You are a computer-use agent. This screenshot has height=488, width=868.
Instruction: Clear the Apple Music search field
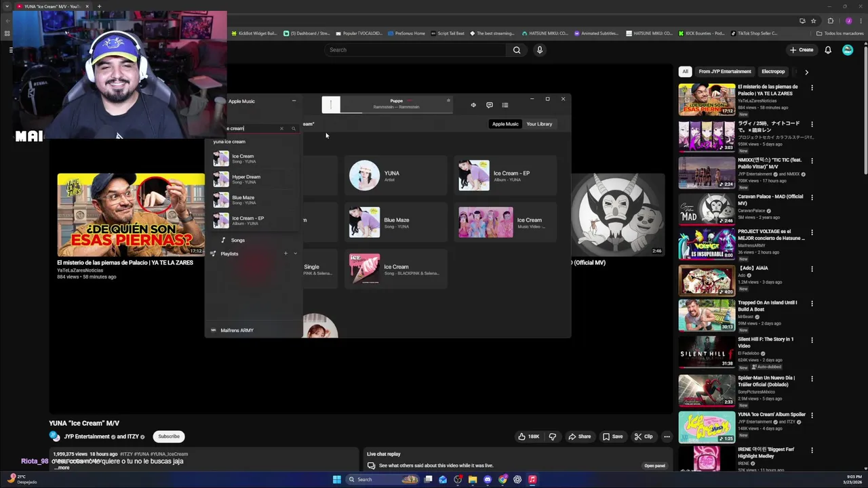coord(281,128)
